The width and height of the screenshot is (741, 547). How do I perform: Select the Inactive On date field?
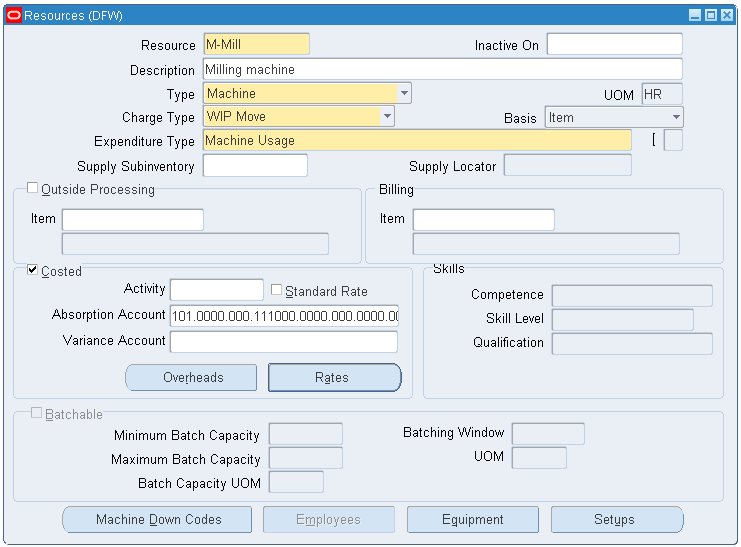[614, 44]
